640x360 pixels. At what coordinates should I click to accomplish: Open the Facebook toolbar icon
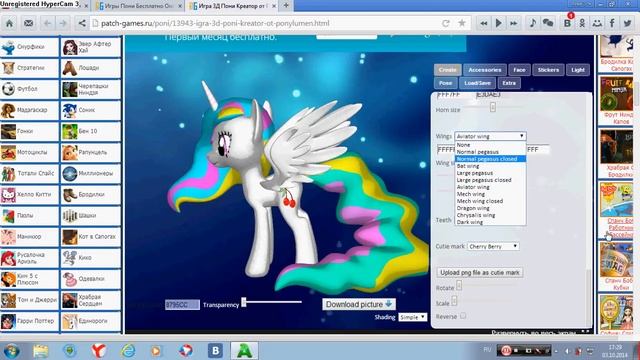612,23
